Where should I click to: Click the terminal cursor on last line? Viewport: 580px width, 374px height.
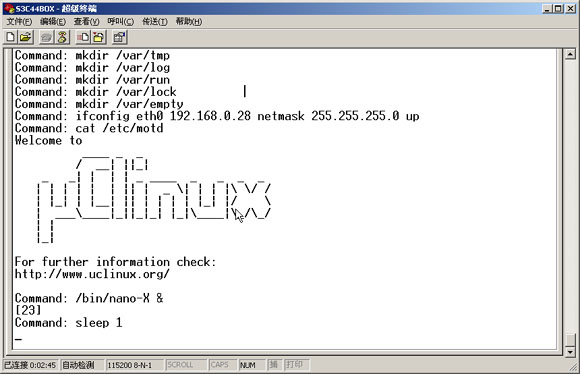click(x=18, y=338)
